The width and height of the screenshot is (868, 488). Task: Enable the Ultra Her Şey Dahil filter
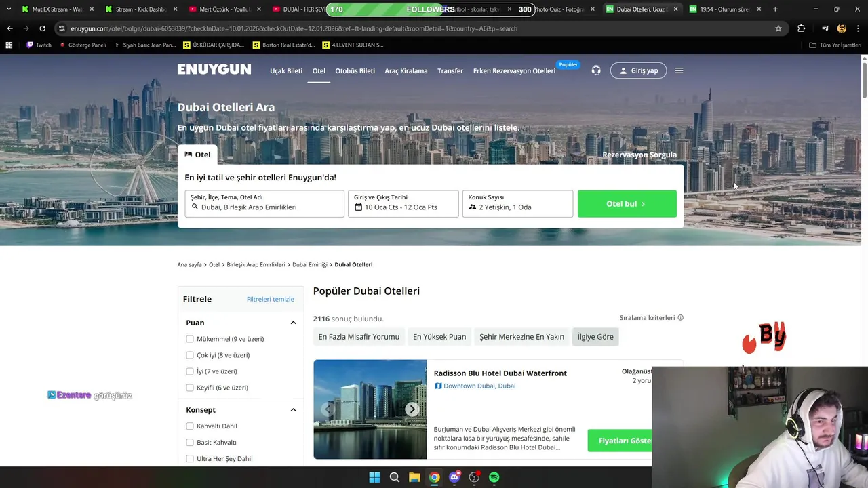point(190,459)
